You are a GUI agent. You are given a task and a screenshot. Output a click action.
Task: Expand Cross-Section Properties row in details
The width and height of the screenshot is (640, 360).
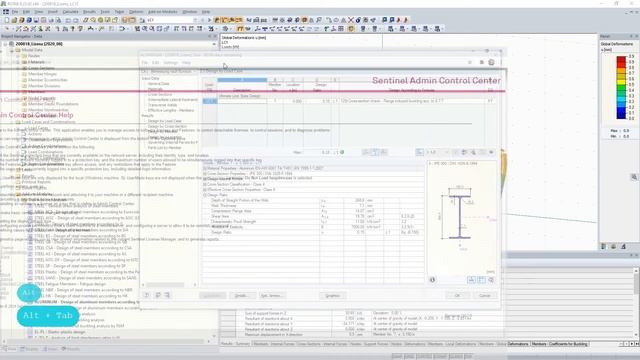pos(205,173)
